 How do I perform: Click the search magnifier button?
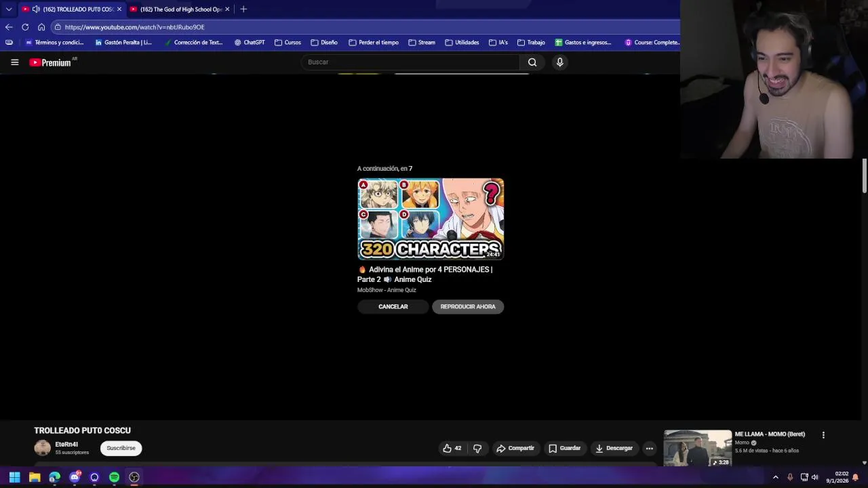tap(532, 62)
